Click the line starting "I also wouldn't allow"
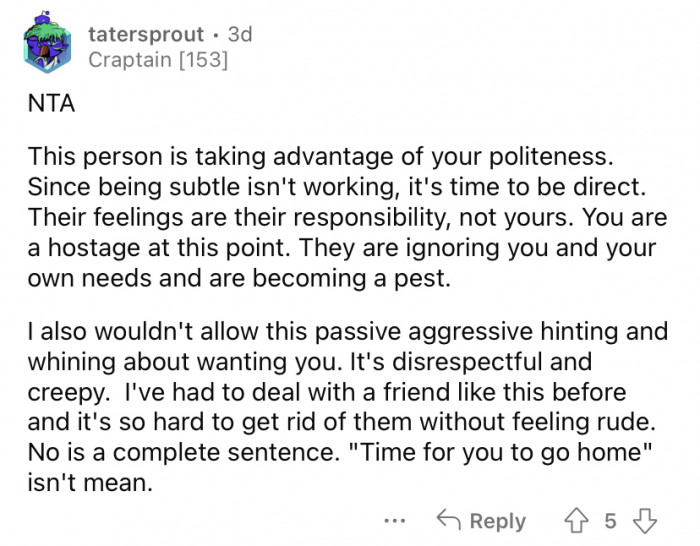 pyautogui.click(x=346, y=332)
